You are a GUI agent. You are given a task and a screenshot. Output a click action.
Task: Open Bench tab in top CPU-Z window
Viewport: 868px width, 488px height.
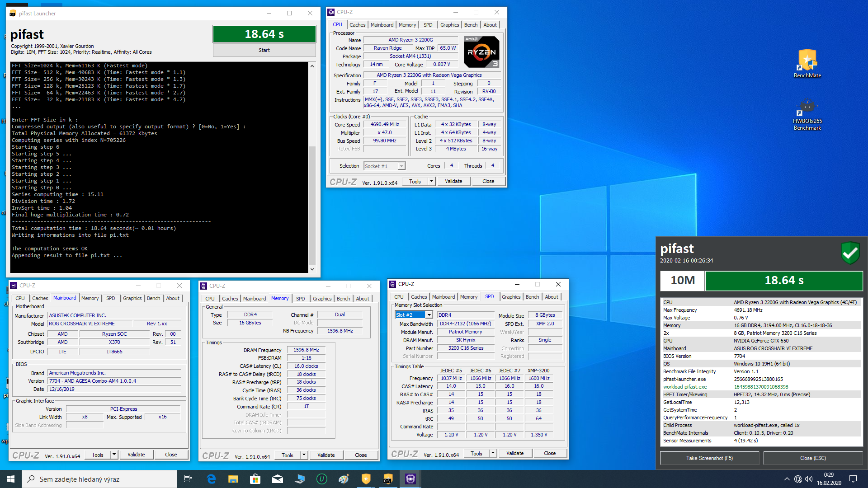click(x=471, y=25)
